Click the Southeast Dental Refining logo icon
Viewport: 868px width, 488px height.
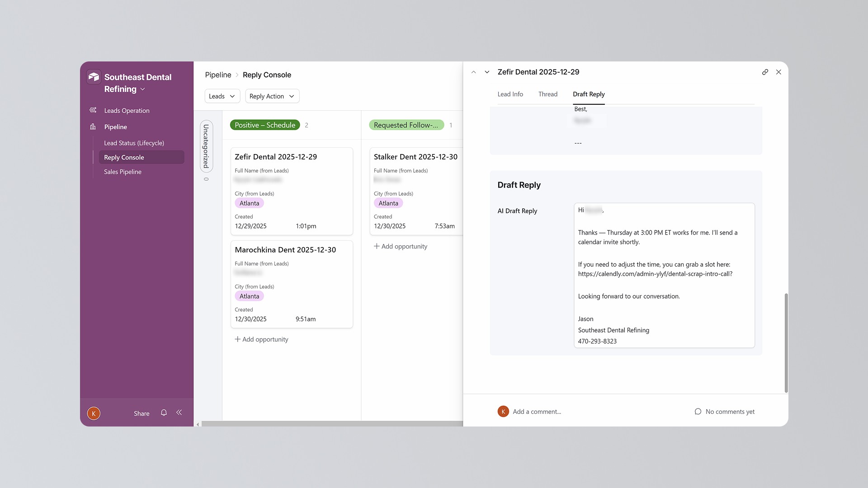tap(94, 77)
